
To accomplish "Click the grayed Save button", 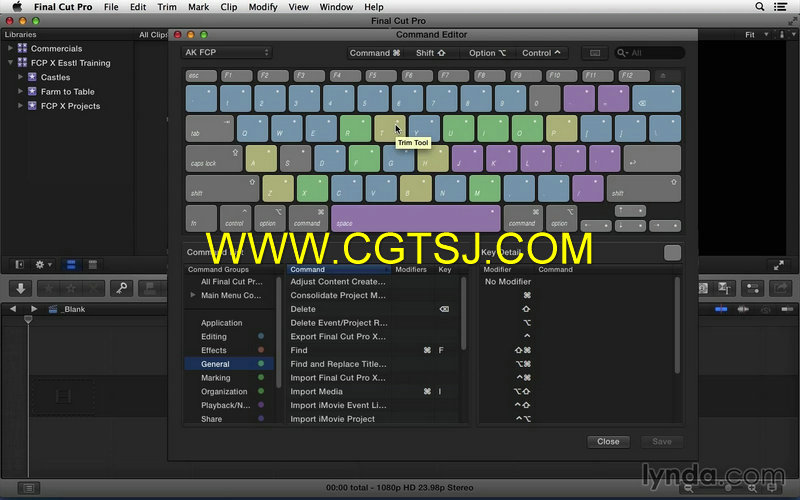I will [662, 442].
